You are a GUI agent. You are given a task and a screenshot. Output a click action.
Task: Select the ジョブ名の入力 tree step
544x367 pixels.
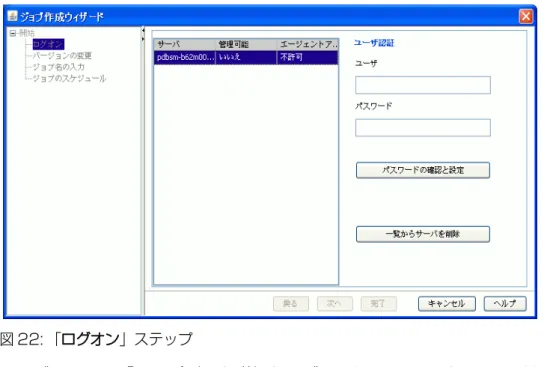point(59,67)
